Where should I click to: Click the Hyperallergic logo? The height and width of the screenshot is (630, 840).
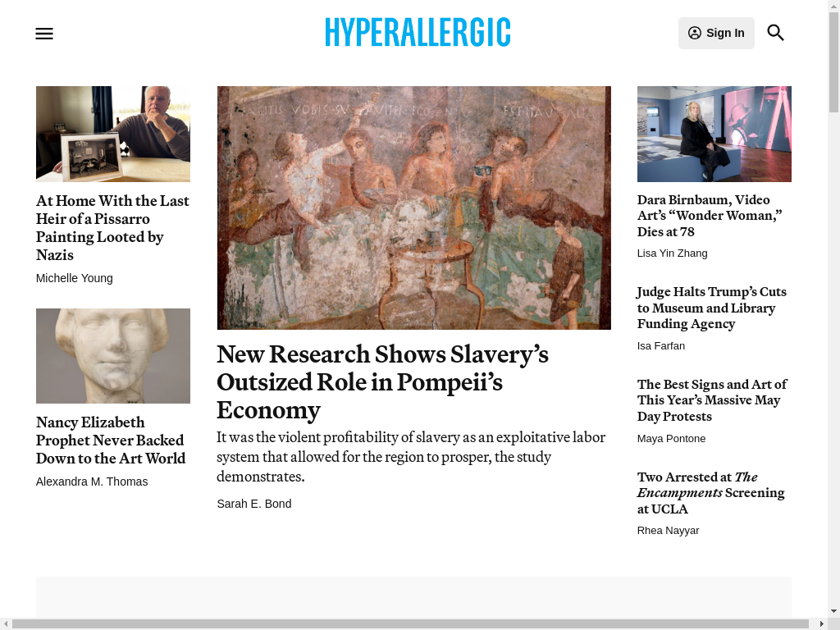pos(418,32)
